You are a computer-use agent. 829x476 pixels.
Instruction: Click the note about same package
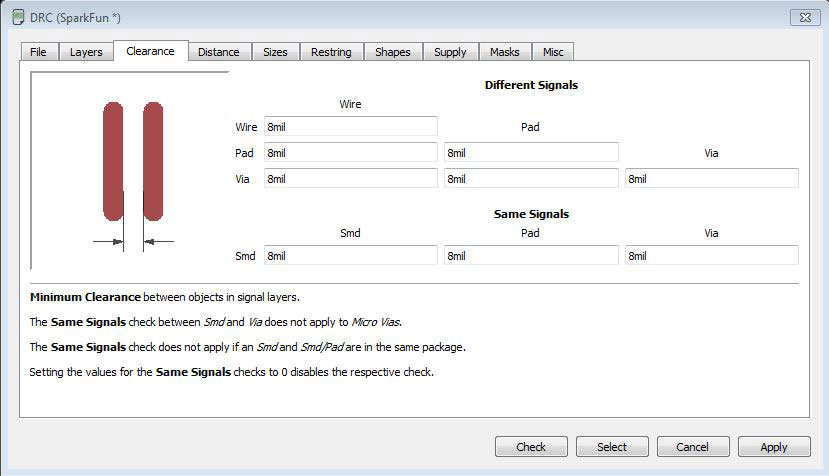[247, 347]
